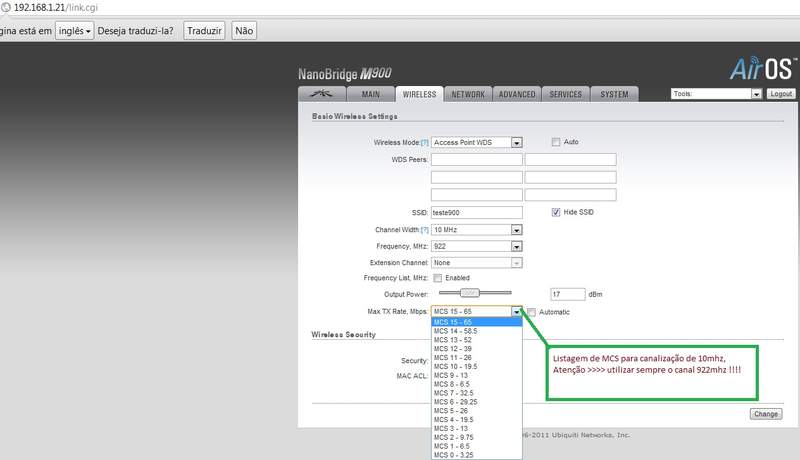Expand the Channel Width dropdown
The image size is (800, 460).
coord(477,230)
